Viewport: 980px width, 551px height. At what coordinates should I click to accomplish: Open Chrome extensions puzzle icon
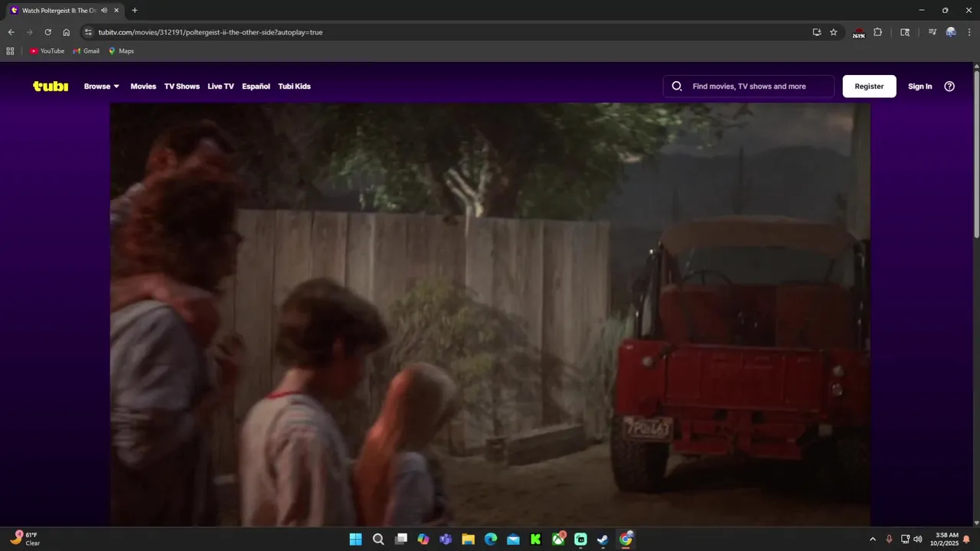877,32
